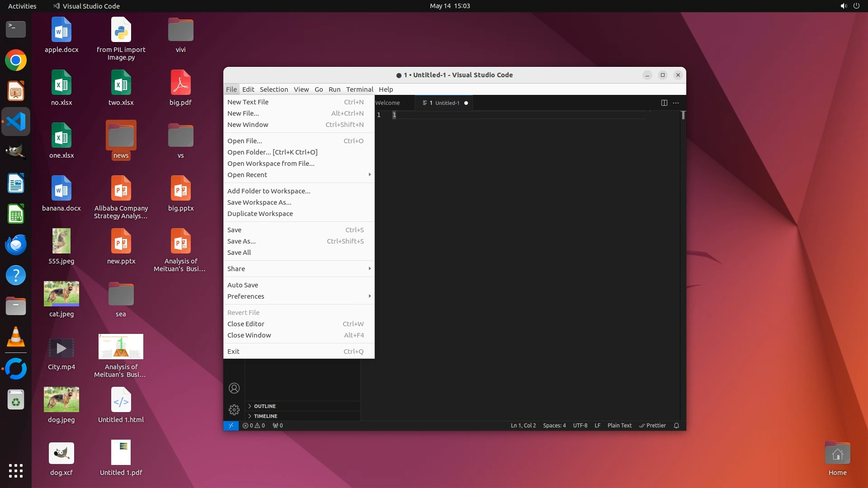This screenshot has width=868, height=488.
Task: Expand the TIMELINE section
Action: point(266,416)
